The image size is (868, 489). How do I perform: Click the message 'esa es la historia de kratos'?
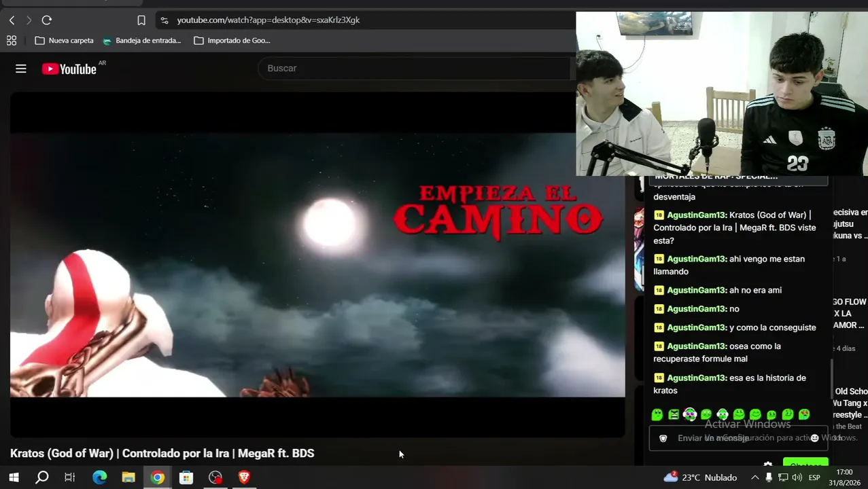pyautogui.click(x=730, y=384)
